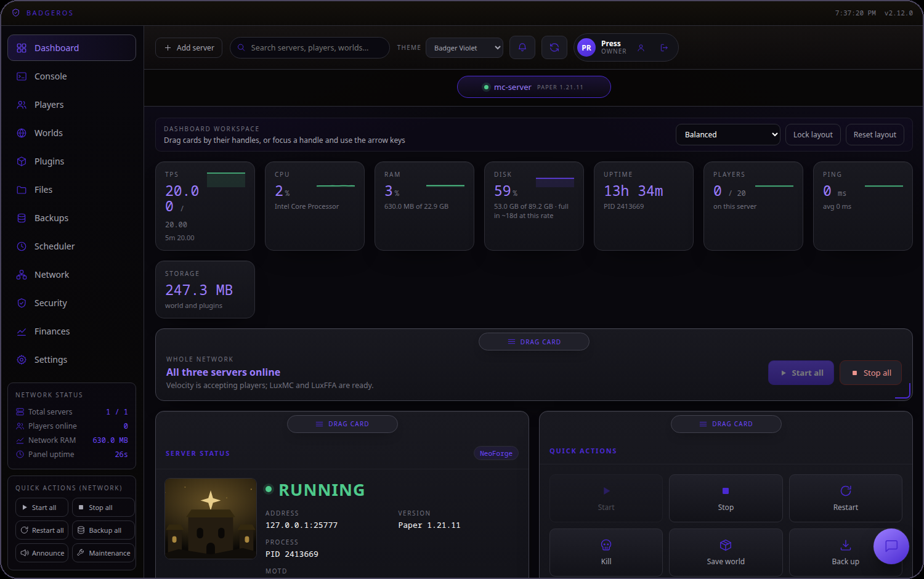924x579 pixels.
Task: Click sidebar Backup all button
Action: coord(103,530)
